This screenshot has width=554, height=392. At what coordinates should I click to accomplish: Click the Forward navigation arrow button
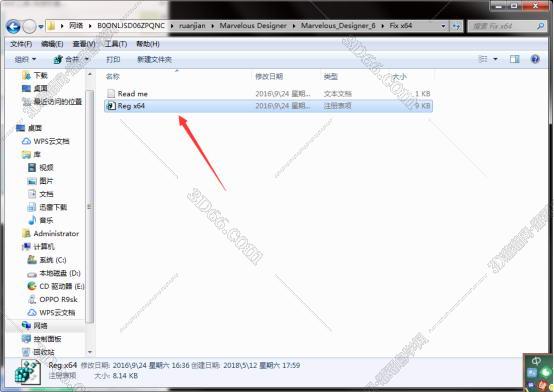[29, 26]
